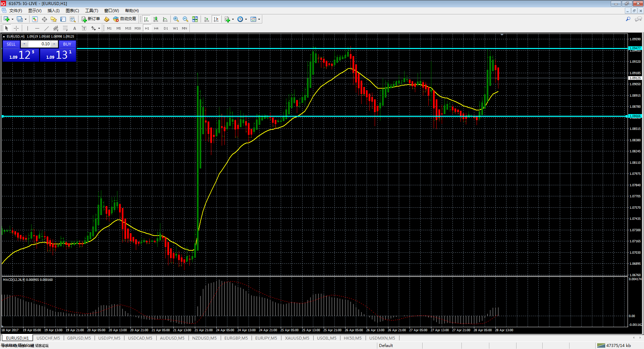This screenshot has width=644, height=349.
Task: Expand the new chart dropdown arrow
Action: 12,19
